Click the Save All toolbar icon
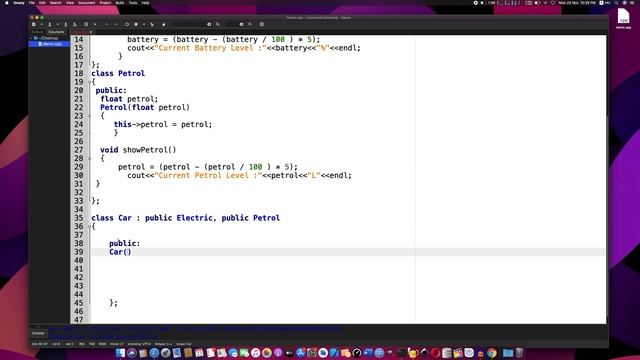This screenshot has width=640, height=360. [75, 24]
